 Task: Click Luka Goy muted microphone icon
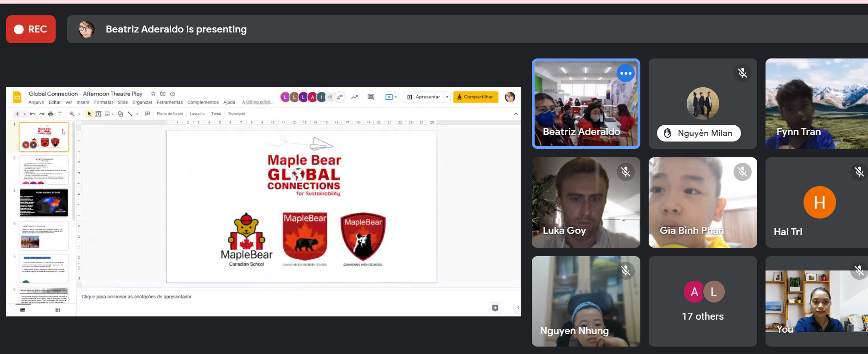[625, 172]
